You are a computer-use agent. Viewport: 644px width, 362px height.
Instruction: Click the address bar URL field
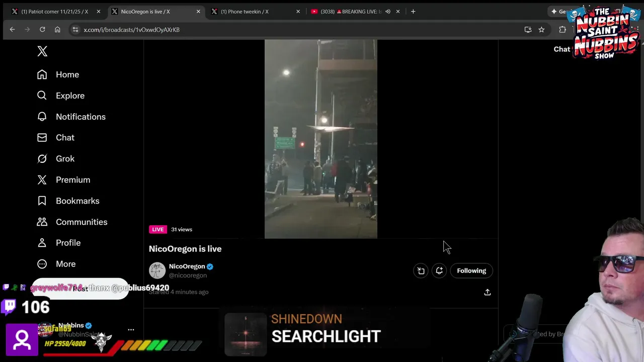[302, 30]
